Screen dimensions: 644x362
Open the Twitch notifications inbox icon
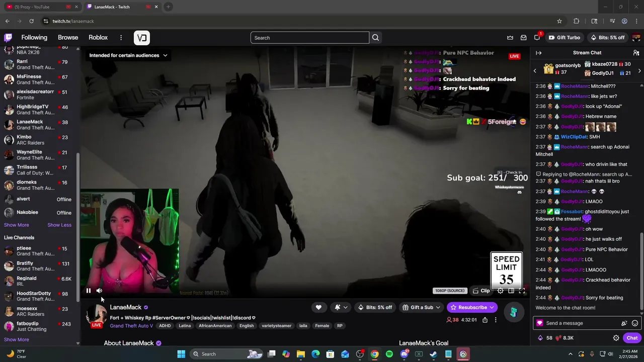tap(523, 38)
